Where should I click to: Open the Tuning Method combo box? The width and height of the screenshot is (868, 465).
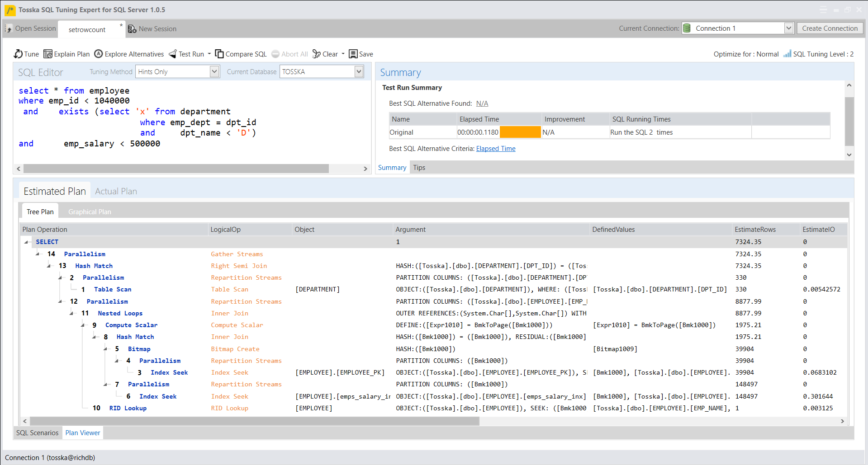click(178, 71)
